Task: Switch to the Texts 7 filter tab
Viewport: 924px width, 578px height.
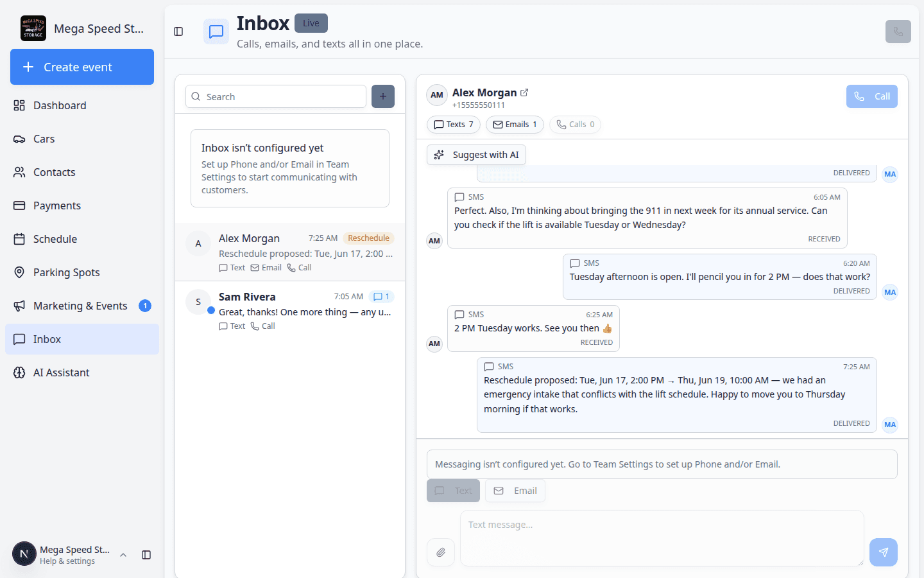Action: [454, 125]
